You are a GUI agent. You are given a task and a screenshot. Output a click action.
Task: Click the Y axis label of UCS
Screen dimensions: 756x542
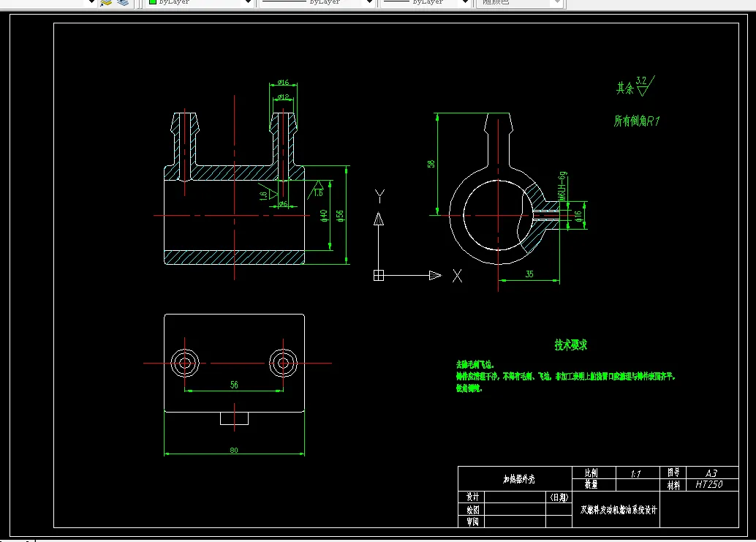(379, 196)
